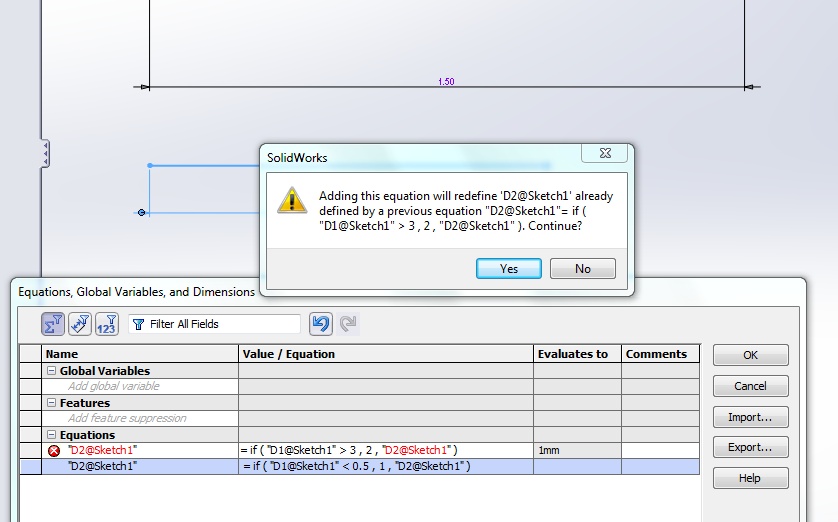838x522 pixels.
Task: Redo the equation change
Action: [x=347, y=324]
